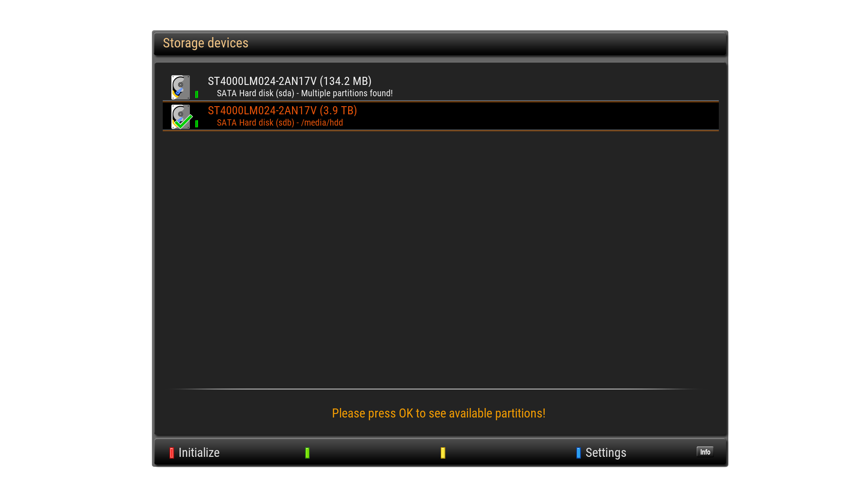
Task: Select the 3.9 TB ST4000LM024 device
Action: 441,116
